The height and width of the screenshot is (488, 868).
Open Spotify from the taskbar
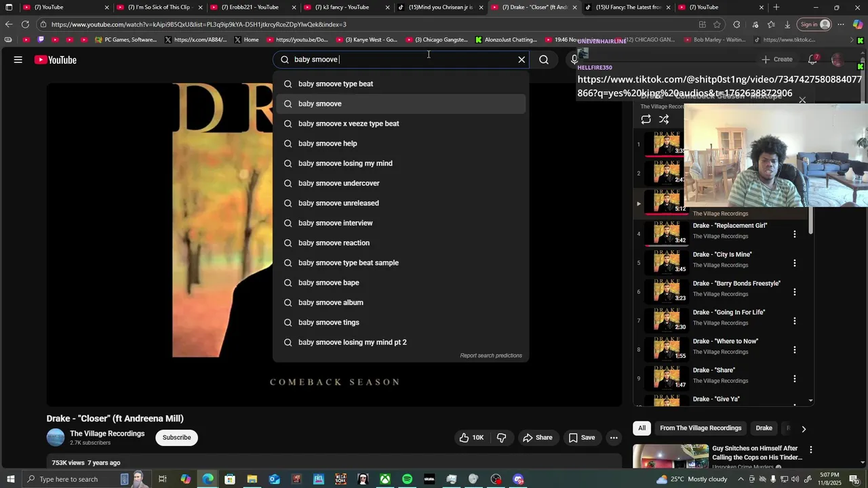pyautogui.click(x=407, y=479)
